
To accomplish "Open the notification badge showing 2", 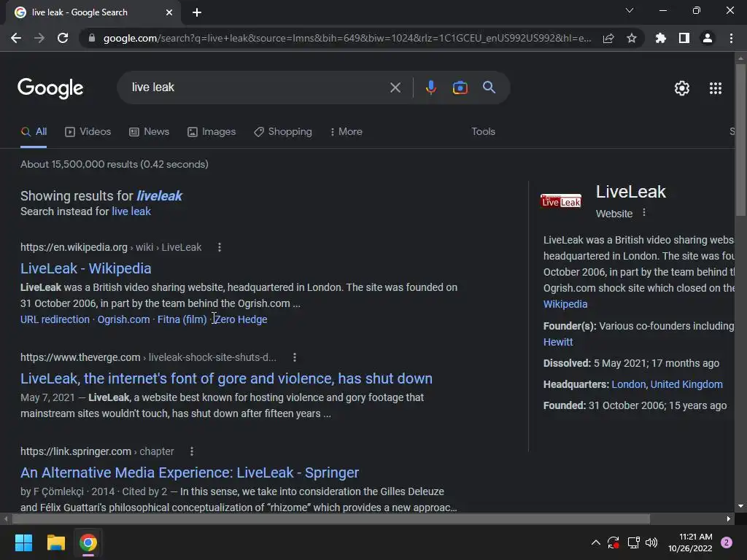I will pyautogui.click(x=727, y=542).
